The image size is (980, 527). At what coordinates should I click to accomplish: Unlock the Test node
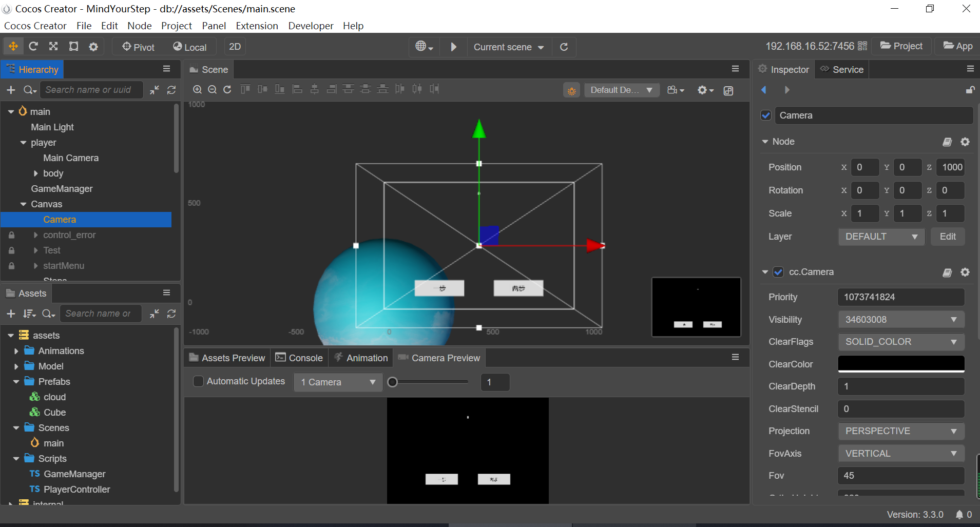11,250
